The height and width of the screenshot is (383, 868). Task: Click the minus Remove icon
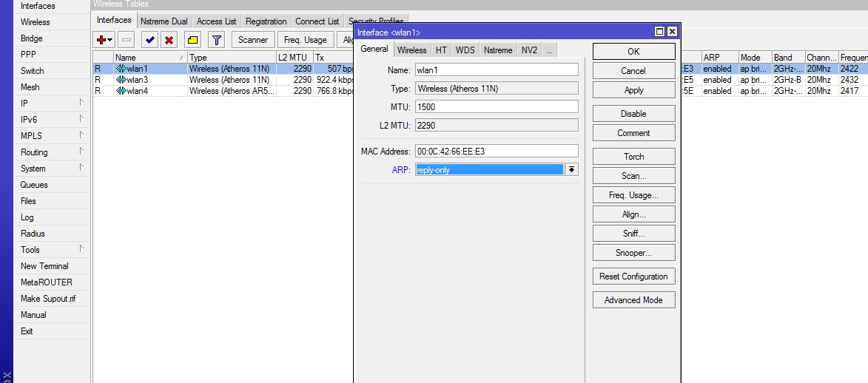coord(127,40)
